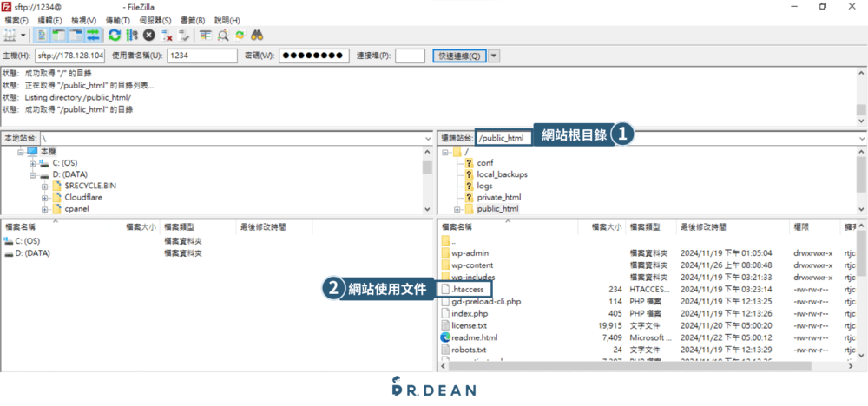Screen dimensions: 868x406
Task: Cancel the current operation
Action: pyautogui.click(x=149, y=36)
